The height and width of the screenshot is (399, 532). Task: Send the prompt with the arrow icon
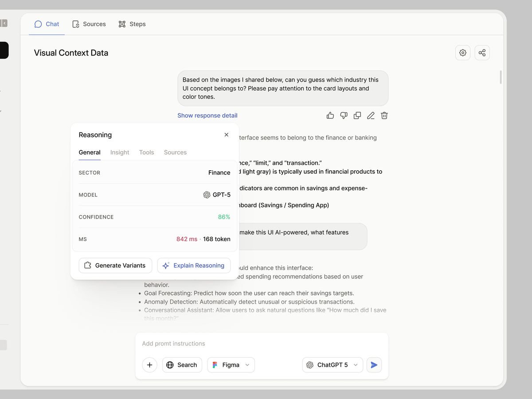[x=374, y=365]
